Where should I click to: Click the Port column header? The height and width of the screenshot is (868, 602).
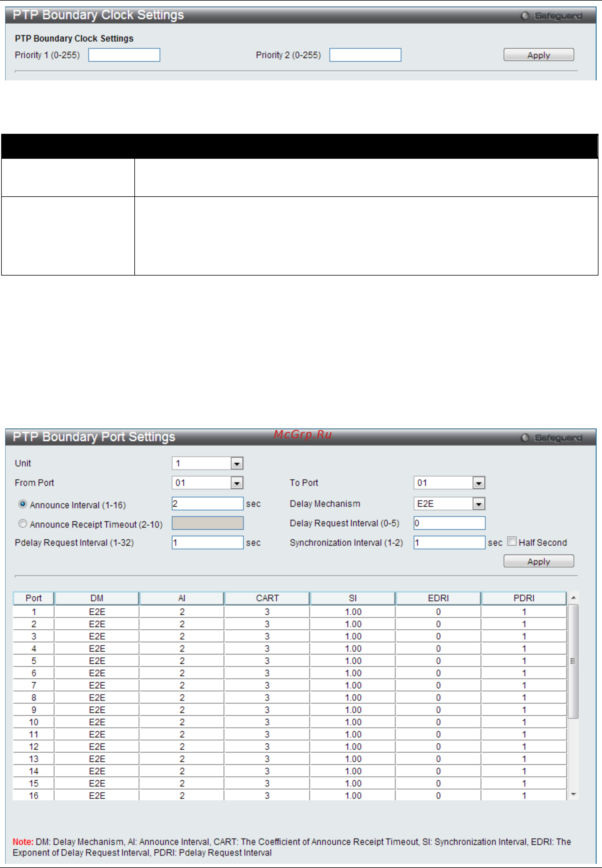tap(33, 598)
